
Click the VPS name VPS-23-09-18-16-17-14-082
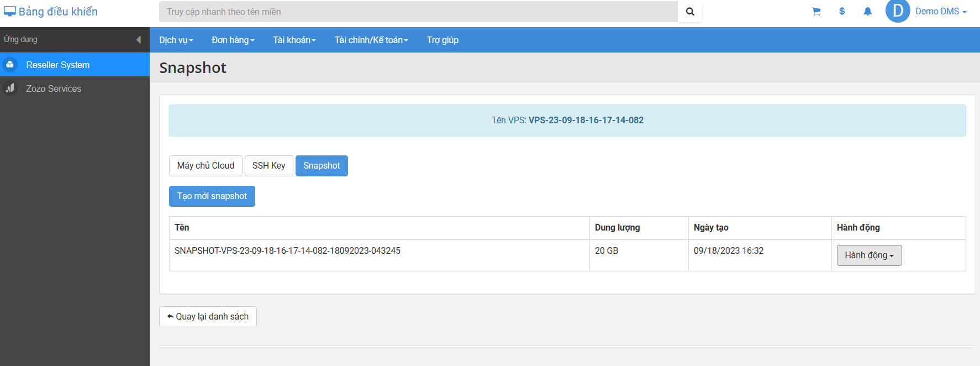[x=586, y=121]
